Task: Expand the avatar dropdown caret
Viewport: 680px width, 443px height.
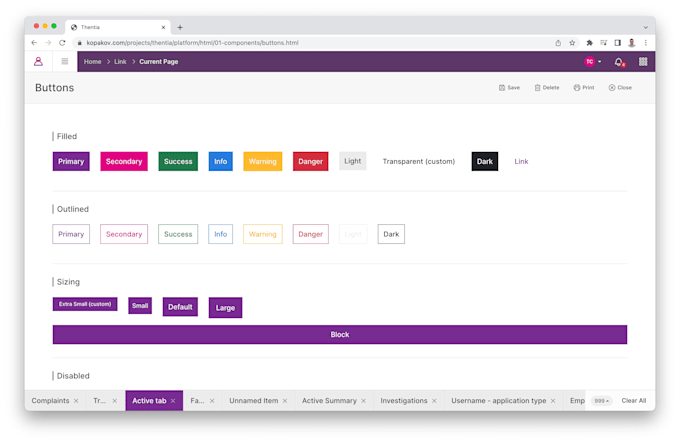Action: coord(600,62)
